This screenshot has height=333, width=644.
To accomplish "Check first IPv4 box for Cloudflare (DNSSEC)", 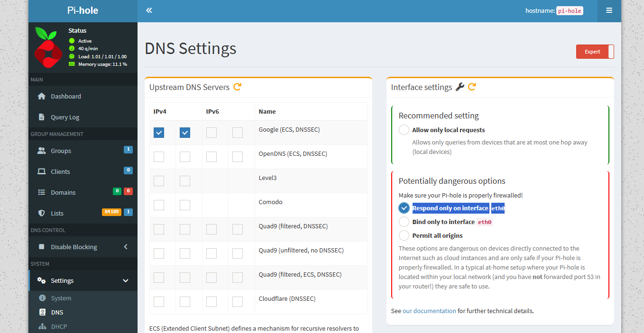I will click(159, 302).
